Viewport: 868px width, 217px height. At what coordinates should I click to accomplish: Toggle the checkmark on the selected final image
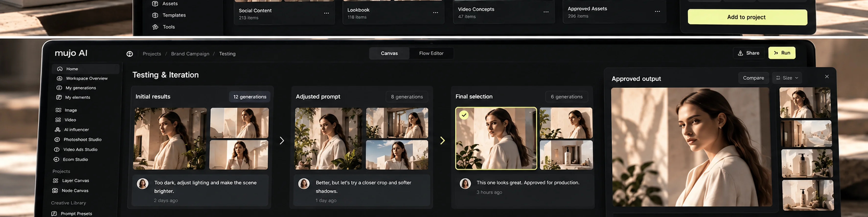point(464,115)
